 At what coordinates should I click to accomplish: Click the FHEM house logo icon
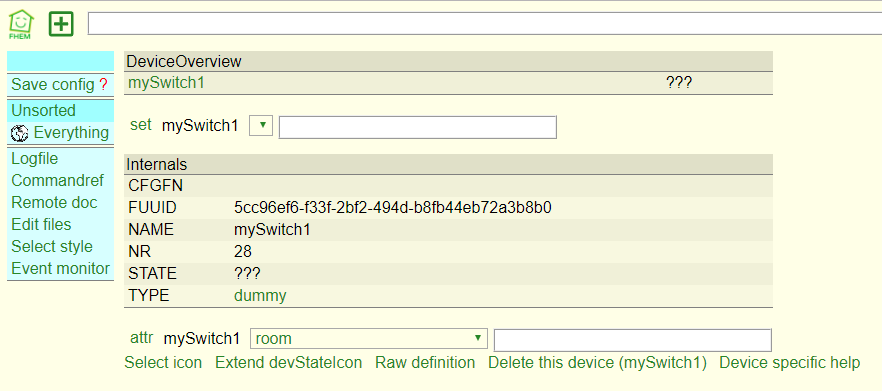(21, 25)
